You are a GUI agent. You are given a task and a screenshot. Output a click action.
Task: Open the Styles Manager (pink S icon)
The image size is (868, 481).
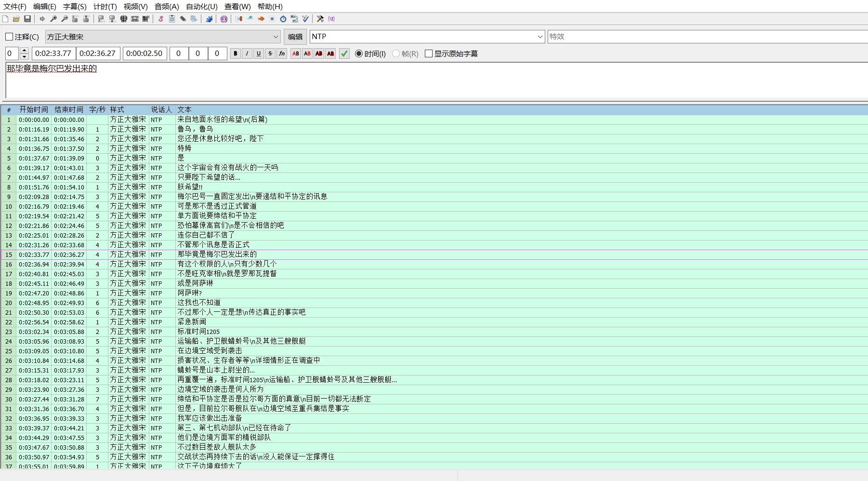click(161, 19)
